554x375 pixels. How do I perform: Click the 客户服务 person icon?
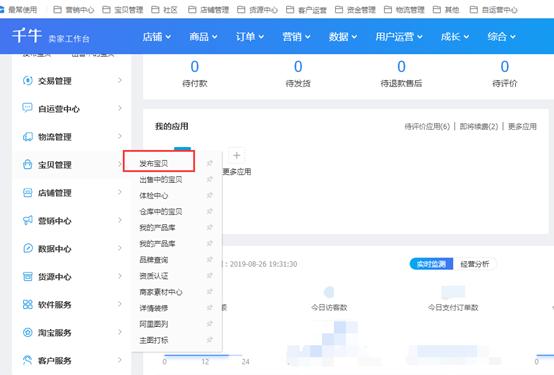(x=28, y=360)
